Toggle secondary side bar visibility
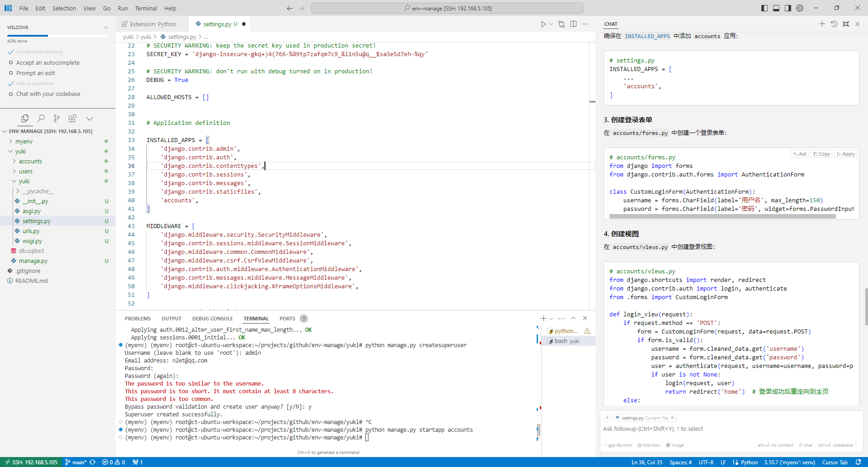This screenshot has height=467, width=868. tap(788, 8)
